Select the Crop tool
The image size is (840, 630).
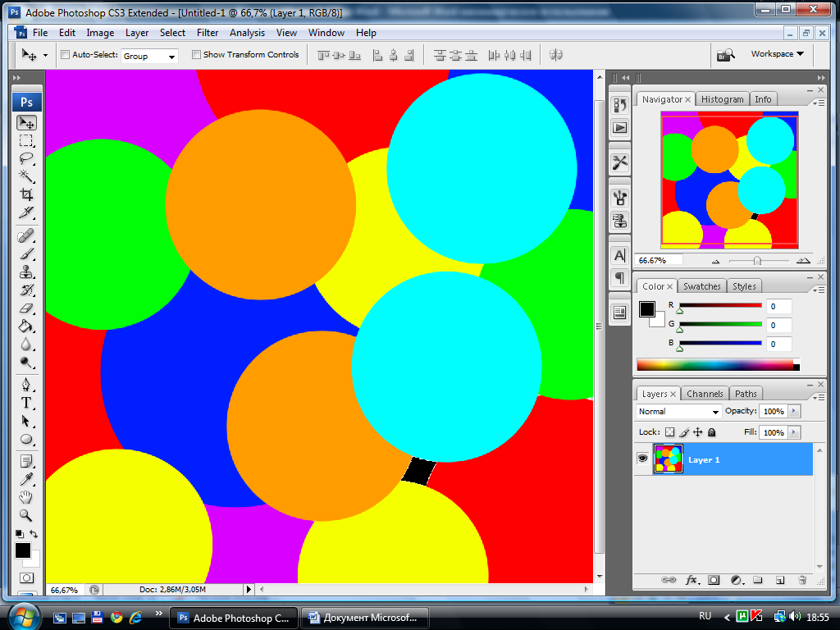[x=26, y=194]
